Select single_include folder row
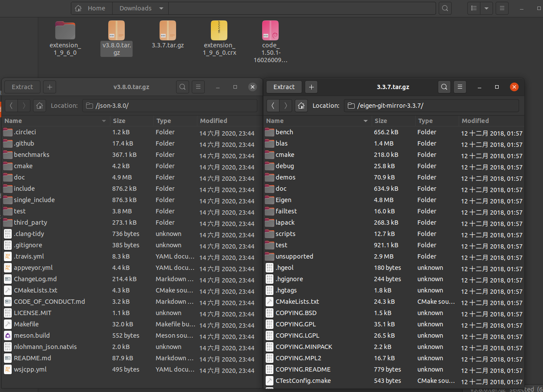 point(132,200)
